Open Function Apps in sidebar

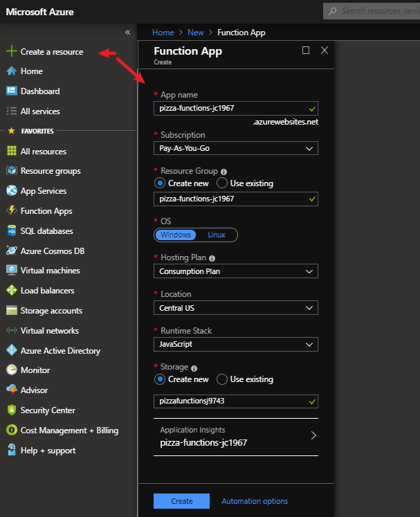(46, 210)
